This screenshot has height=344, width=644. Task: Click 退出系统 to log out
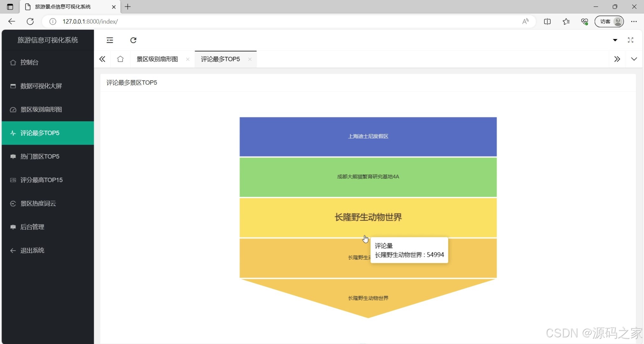pos(32,250)
